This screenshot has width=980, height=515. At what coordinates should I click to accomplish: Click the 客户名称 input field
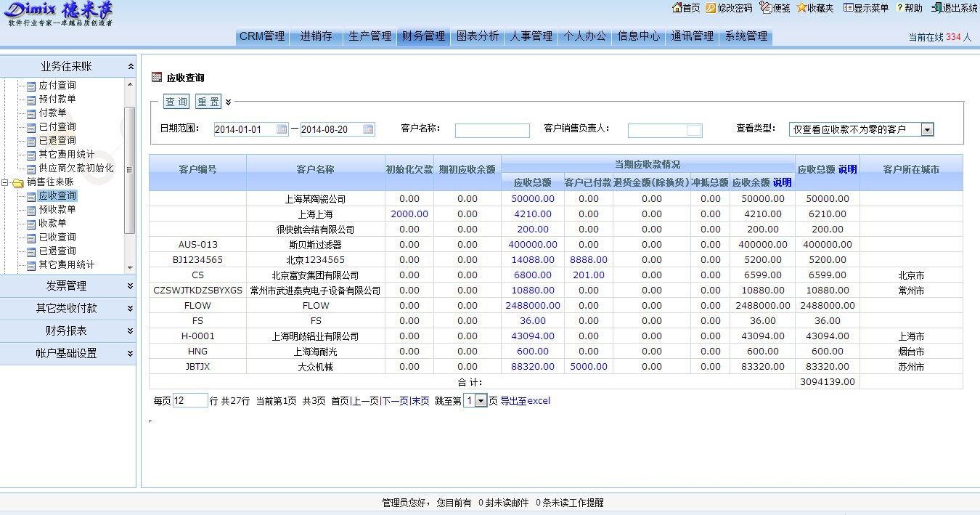492,131
